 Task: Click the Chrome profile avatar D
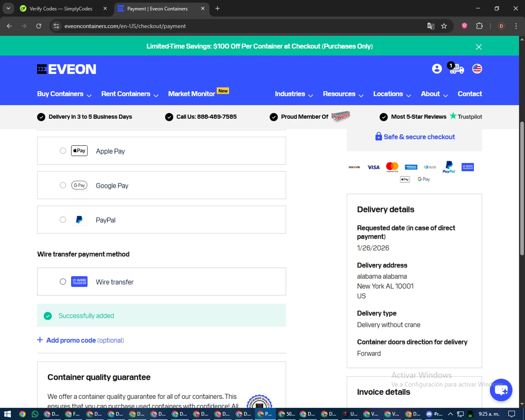[x=501, y=26]
